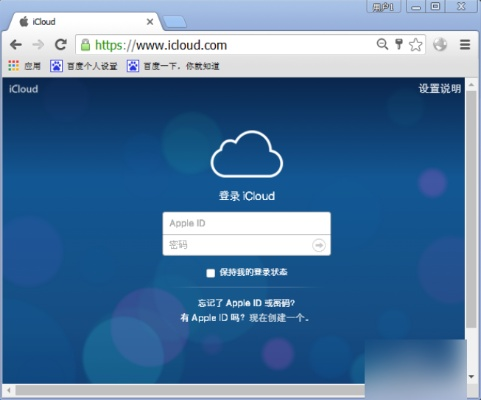Click the vertical scrollbar up arrow
The width and height of the screenshot is (481, 400).
click(471, 85)
